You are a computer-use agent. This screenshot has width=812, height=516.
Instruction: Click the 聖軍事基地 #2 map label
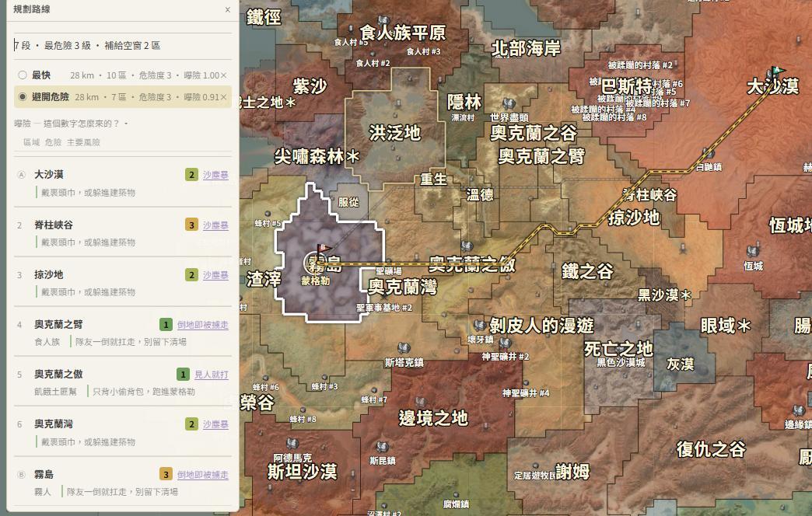coord(384,308)
